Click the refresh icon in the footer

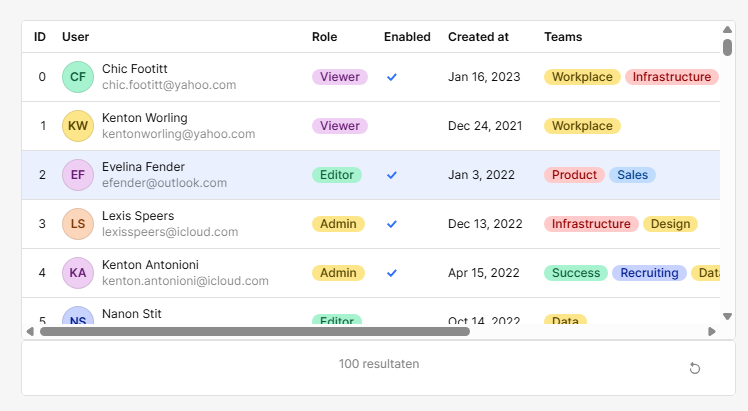click(695, 369)
